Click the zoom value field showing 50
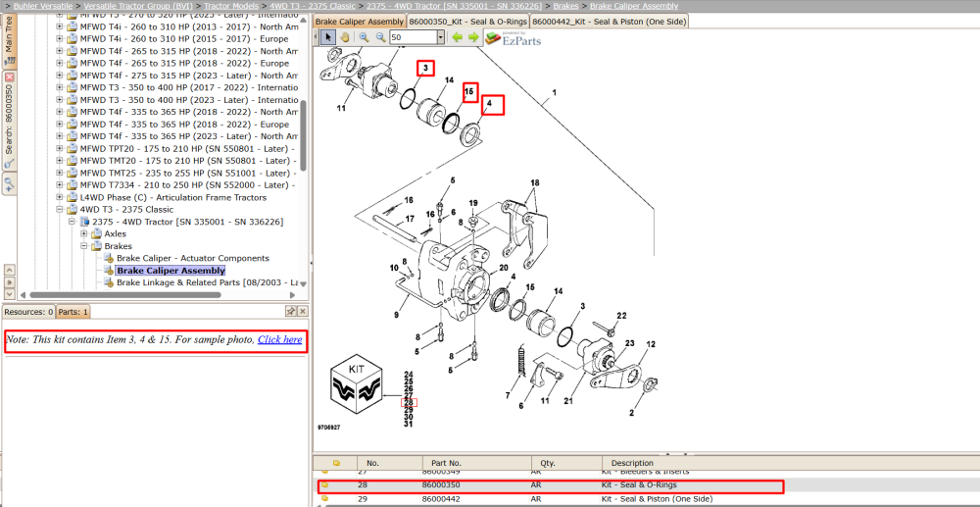 (413, 37)
